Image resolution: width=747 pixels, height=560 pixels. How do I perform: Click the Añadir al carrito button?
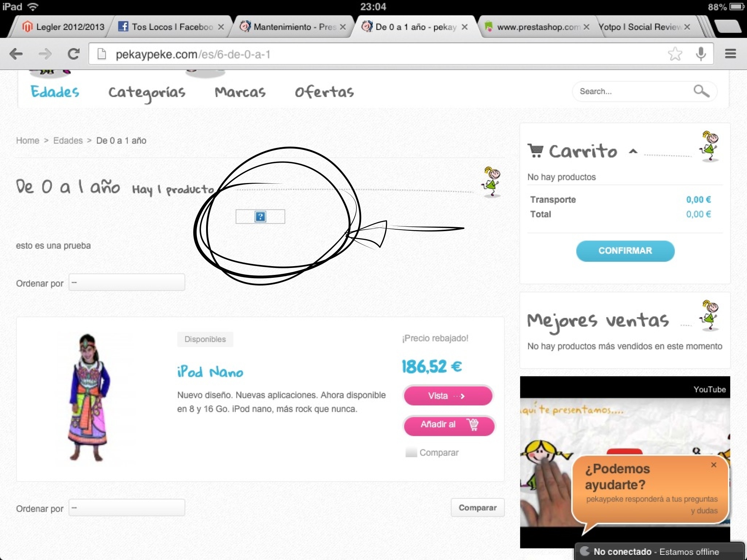coord(449,425)
